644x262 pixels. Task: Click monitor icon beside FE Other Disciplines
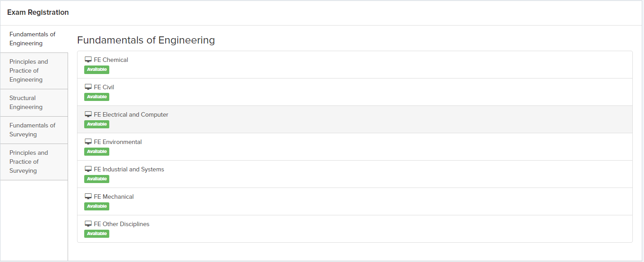[88, 224]
